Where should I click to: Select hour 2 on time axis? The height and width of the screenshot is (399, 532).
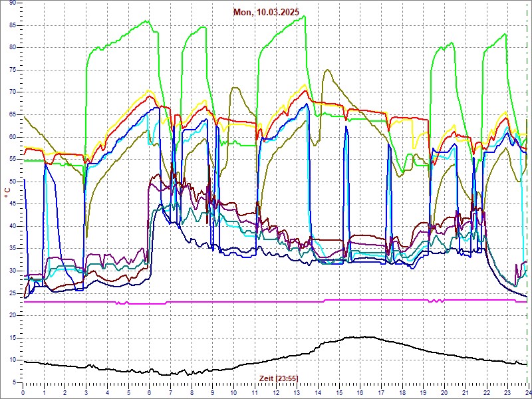click(x=65, y=392)
